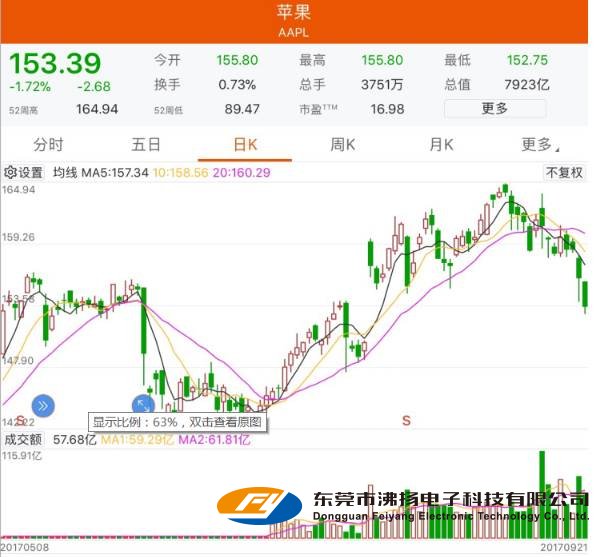Click the 最低 value 152.75

point(527,60)
